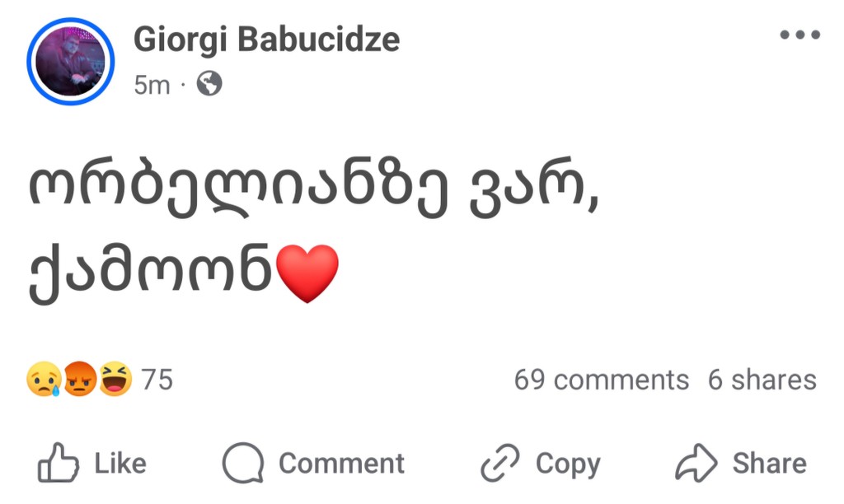Screen dimensions: 844x504
Task: View the 75 reactions count
Action: [157, 380]
